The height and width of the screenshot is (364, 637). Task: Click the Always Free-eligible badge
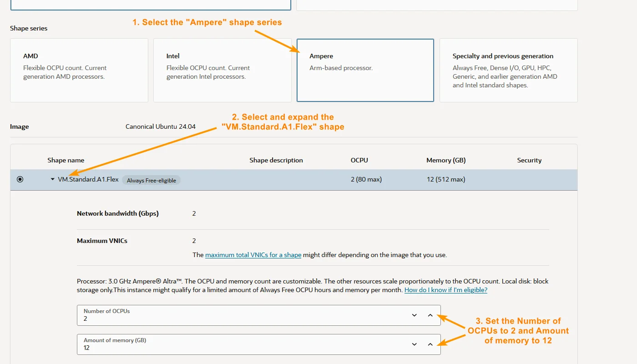(x=151, y=180)
